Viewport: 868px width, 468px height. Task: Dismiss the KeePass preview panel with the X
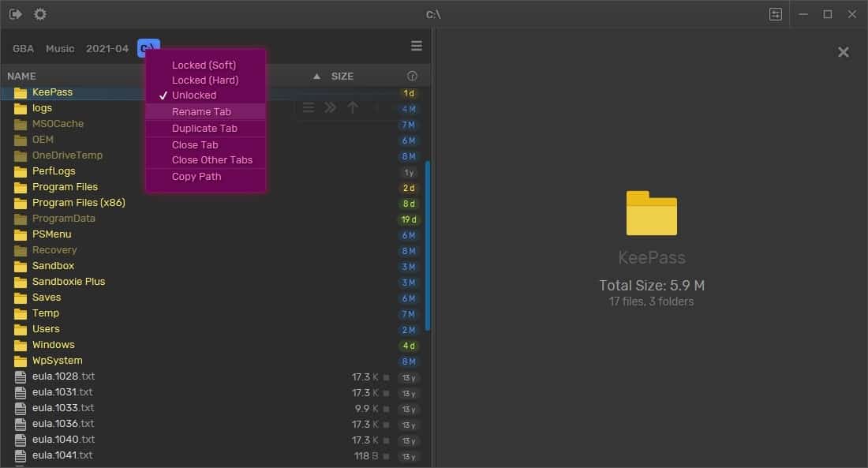[843, 51]
